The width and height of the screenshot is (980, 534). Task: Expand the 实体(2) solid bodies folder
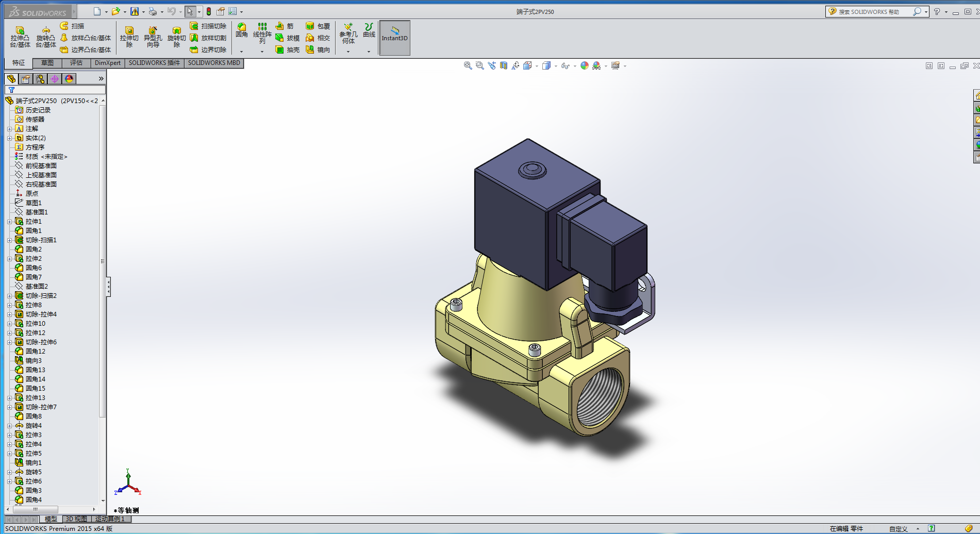(9, 138)
